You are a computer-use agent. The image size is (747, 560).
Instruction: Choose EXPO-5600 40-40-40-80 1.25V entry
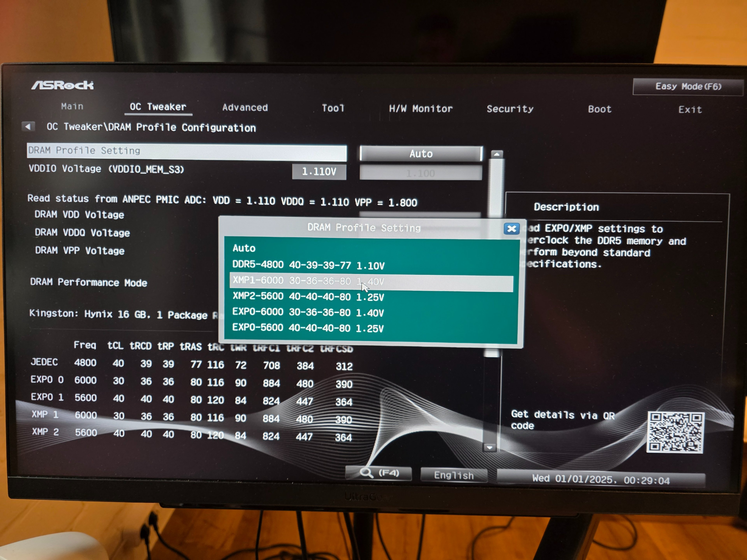[308, 328]
